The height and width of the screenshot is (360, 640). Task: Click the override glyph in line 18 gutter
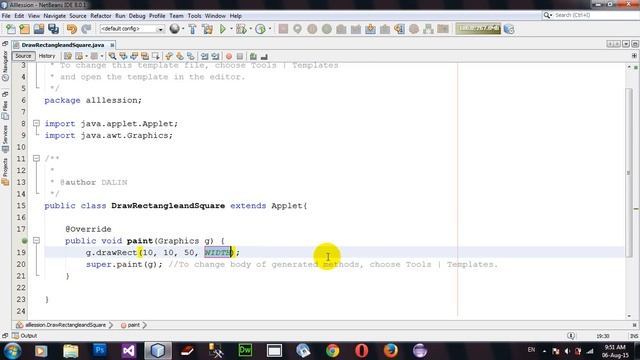[24, 241]
